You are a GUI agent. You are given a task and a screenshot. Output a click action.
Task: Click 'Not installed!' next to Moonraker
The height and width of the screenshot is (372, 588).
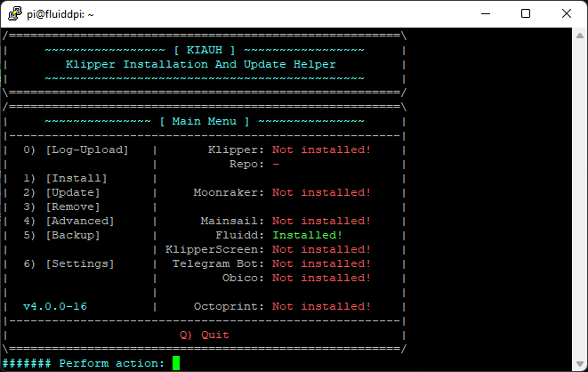pos(322,193)
